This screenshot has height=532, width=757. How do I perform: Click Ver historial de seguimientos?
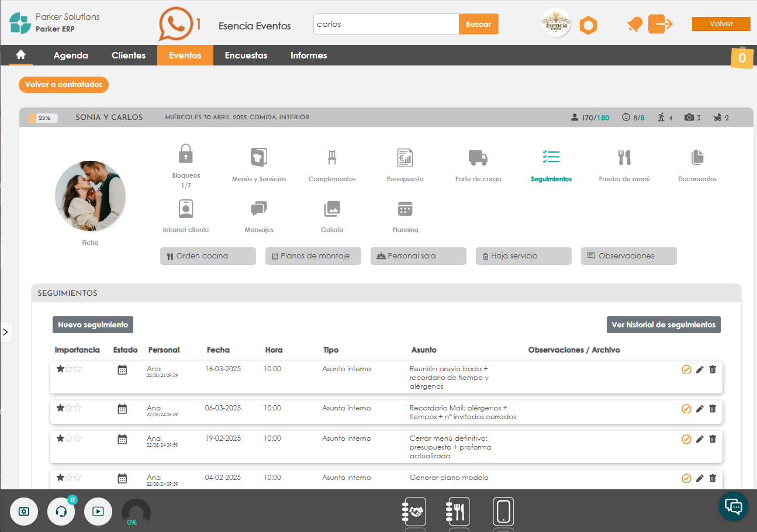(x=663, y=324)
